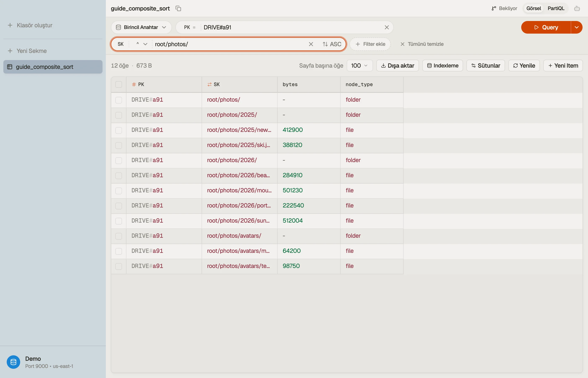The height and width of the screenshot is (378, 588).
Task: Clear the PK value DRIVE#a91
Action: 387,27
